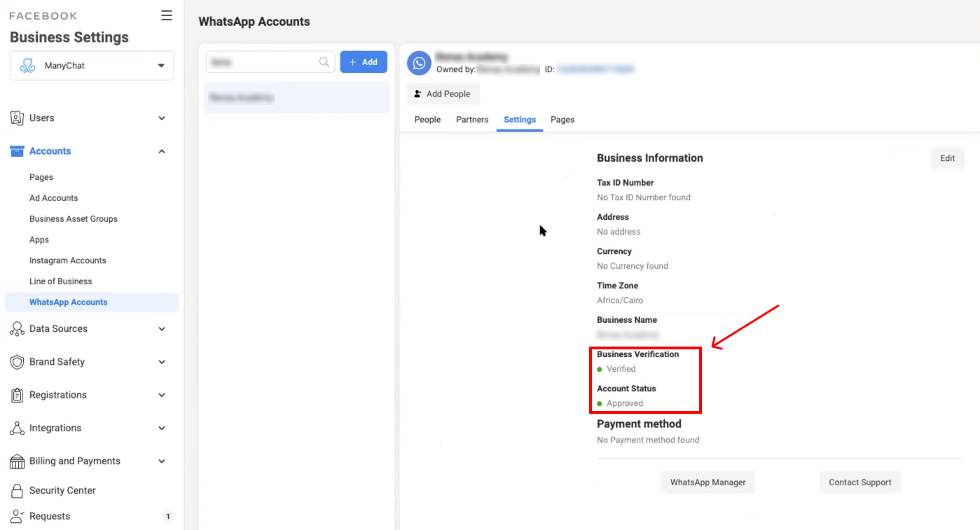
Task: Click the Verified status text
Action: click(621, 369)
